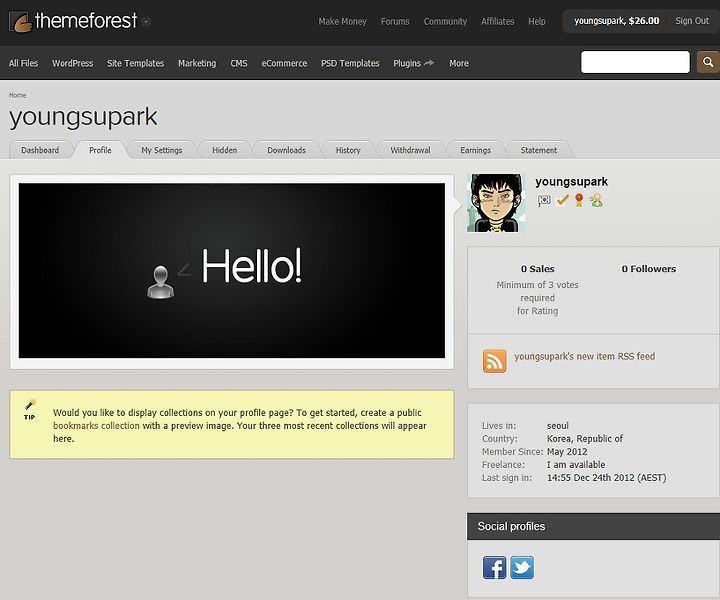Viewport: 720px width, 600px height.
Task: Click Sign Out
Action: 692,21
